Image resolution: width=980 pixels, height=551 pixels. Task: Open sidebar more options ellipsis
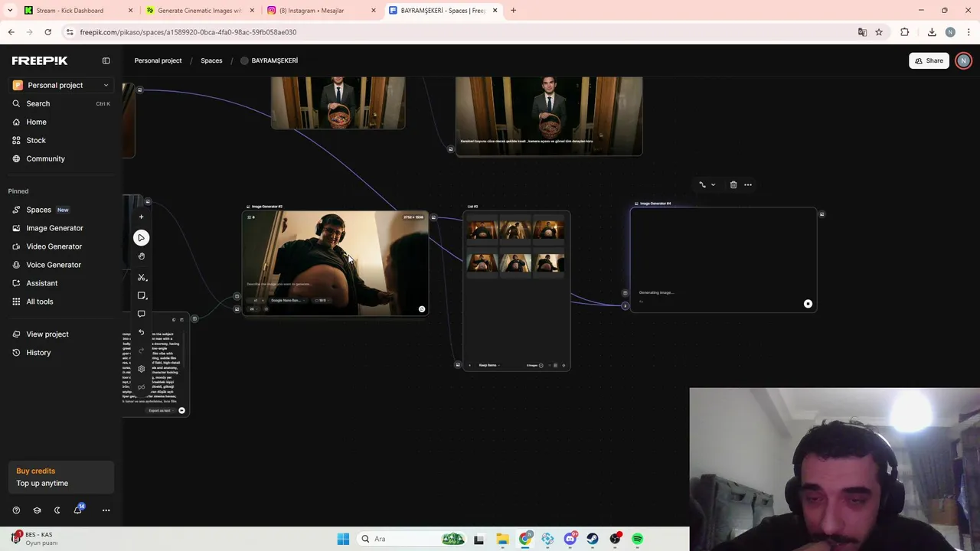click(x=106, y=510)
